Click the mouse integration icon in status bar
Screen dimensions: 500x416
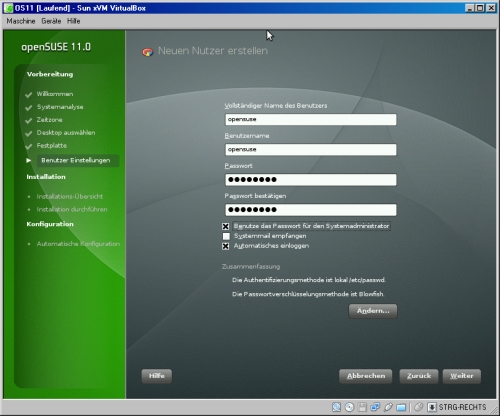(x=418, y=407)
